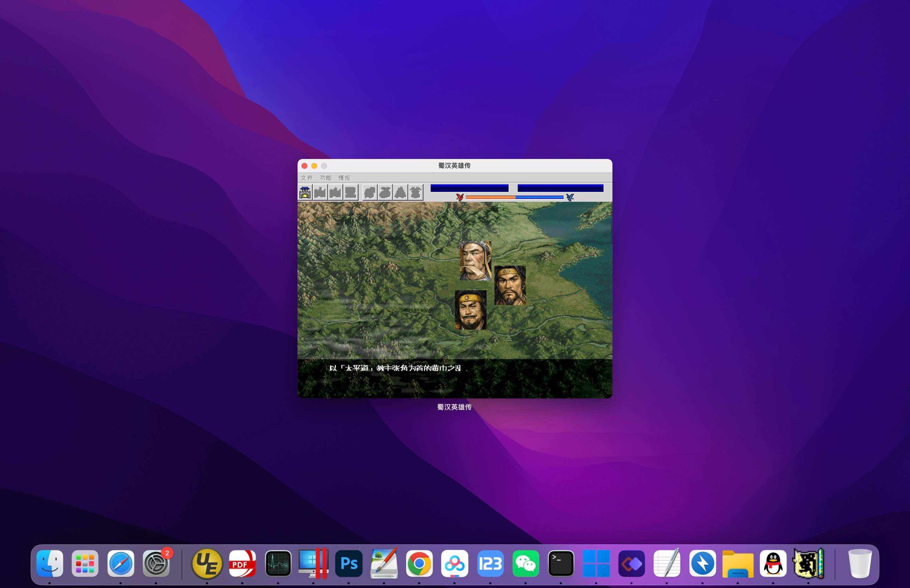Launch Parallels Desktop from the Dock

pos(313,563)
